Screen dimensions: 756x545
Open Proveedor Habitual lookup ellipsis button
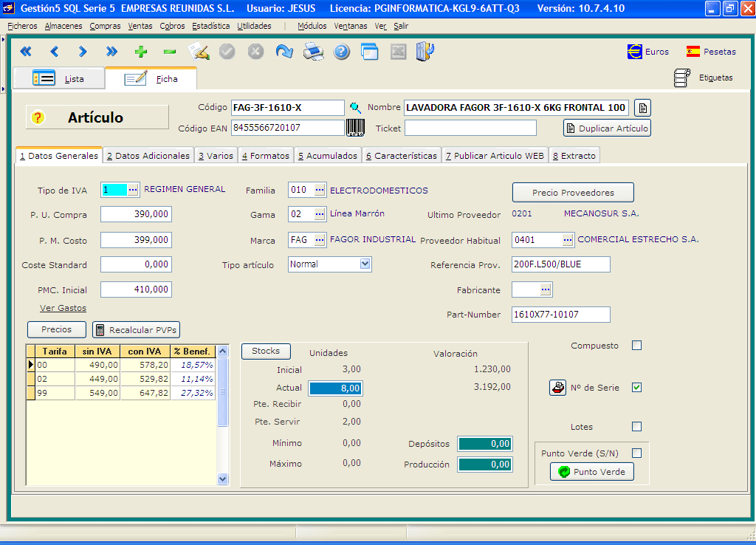[x=567, y=240]
